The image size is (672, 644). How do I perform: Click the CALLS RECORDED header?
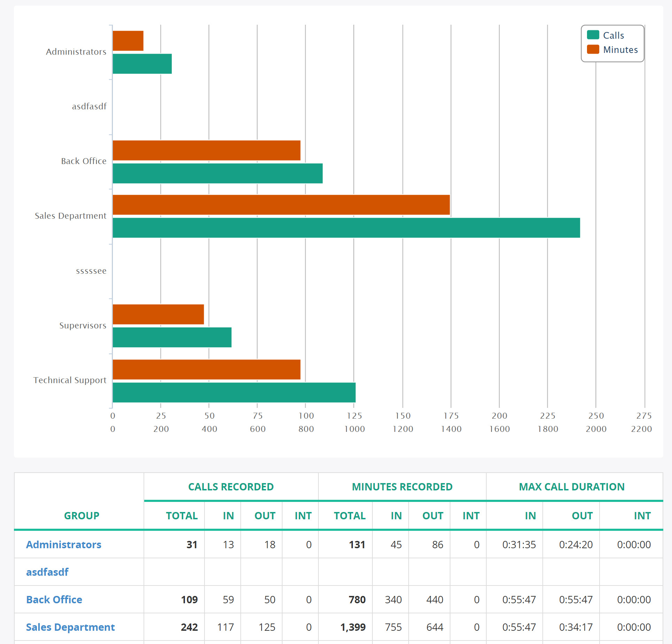(231, 487)
